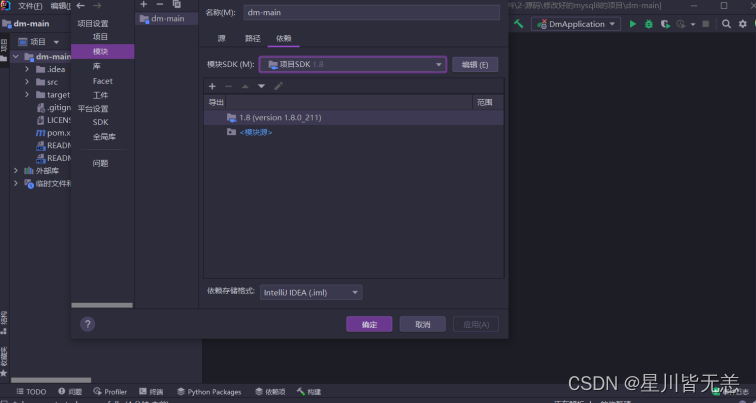The height and width of the screenshot is (403, 756).
Task: Open Python Packages tool window
Action: point(209,392)
